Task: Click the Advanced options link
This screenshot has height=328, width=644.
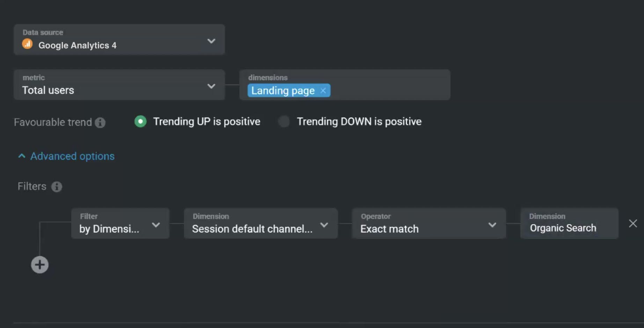Action: 72,156
